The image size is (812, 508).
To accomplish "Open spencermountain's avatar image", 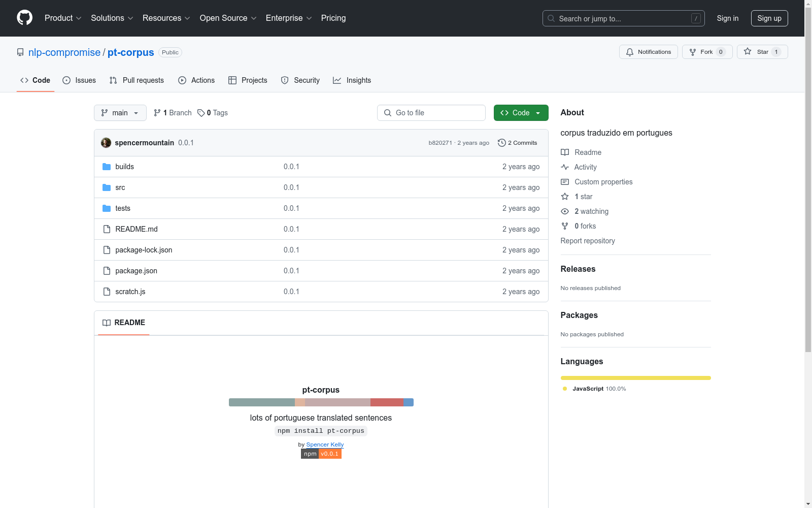I will pos(106,143).
